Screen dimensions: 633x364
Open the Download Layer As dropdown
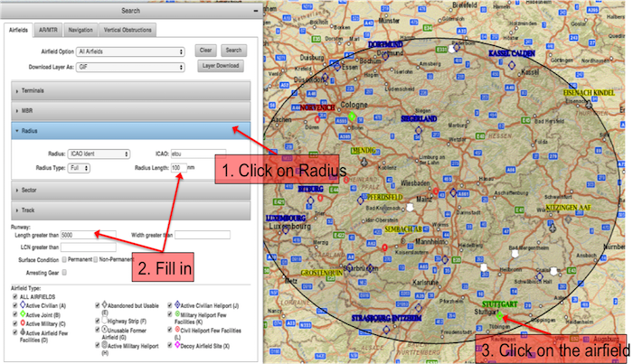tap(130, 66)
